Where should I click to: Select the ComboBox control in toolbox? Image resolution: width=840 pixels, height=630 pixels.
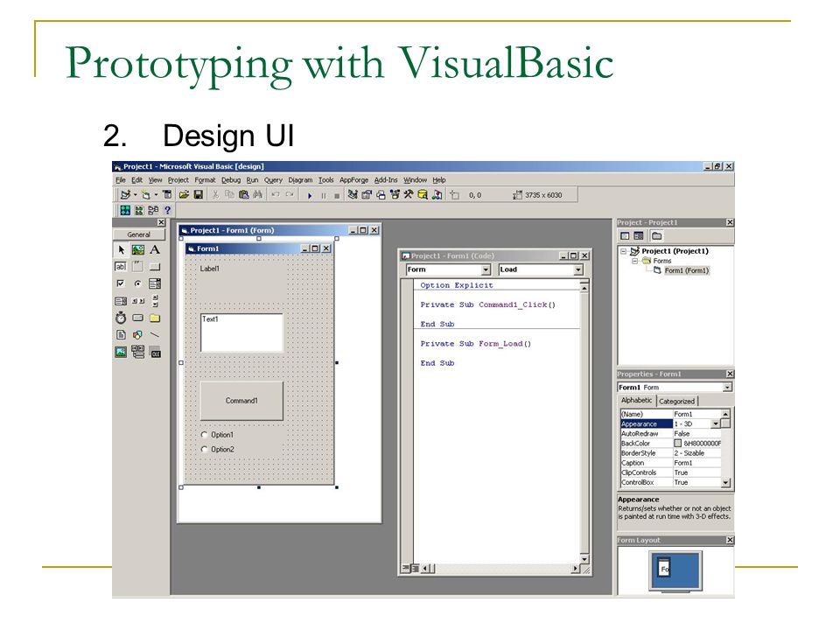coord(155,283)
